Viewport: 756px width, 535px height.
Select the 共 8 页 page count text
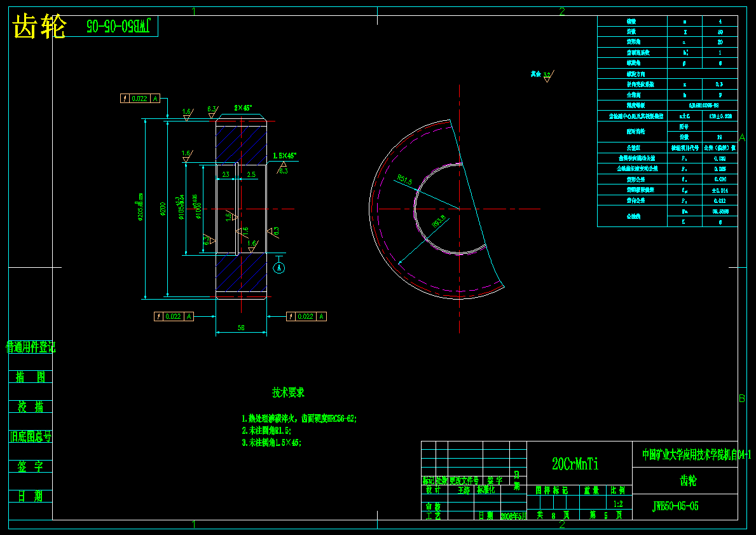pyautogui.click(x=553, y=515)
